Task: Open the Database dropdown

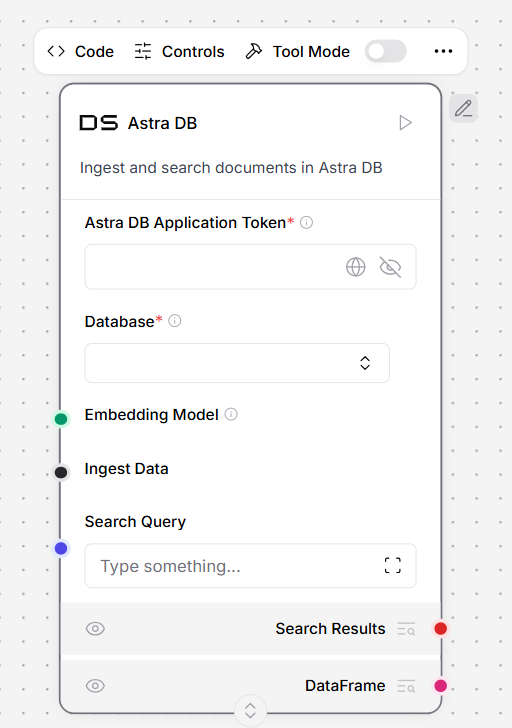Action: 237,363
